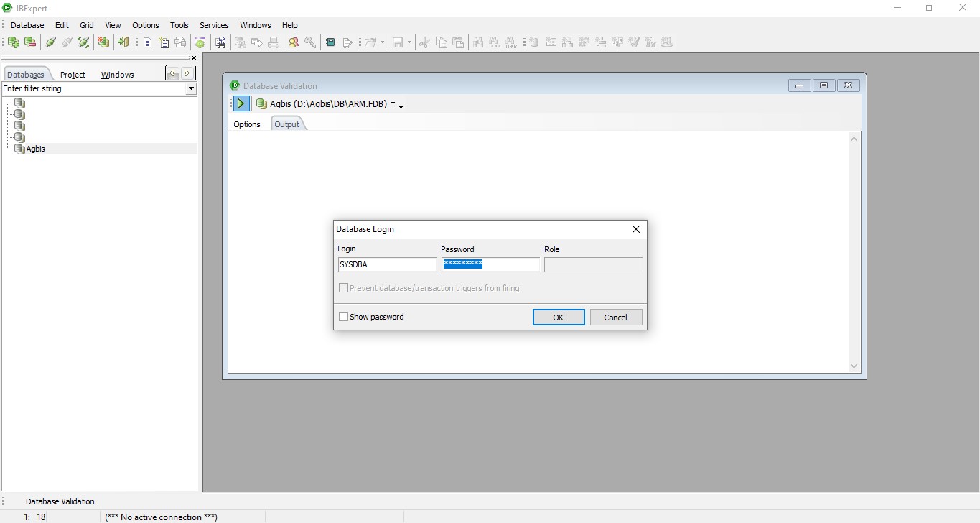
Task: Click the left arrow in Database Explorer tabs
Action: [172, 73]
